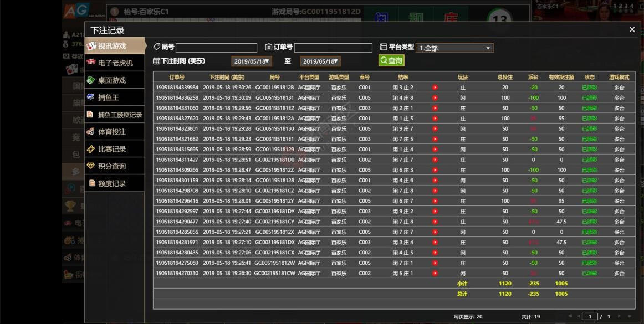This screenshot has height=324, width=644.
Task: Play replay for order 190518194298708
Action: point(435,191)
